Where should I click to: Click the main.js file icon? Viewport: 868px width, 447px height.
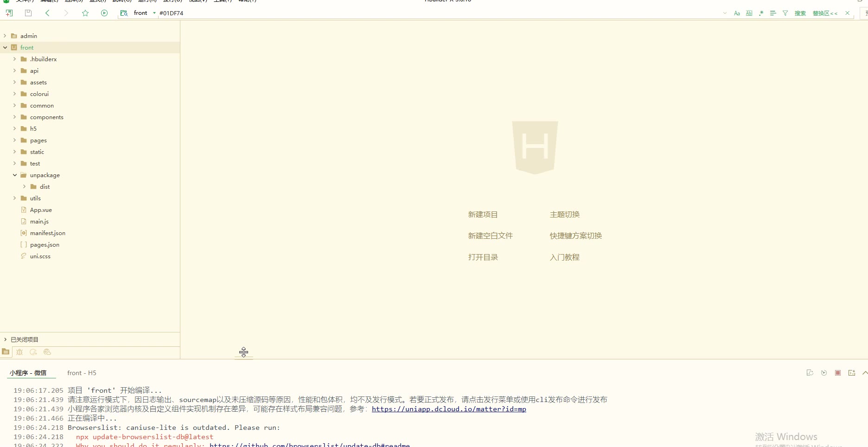coord(24,221)
